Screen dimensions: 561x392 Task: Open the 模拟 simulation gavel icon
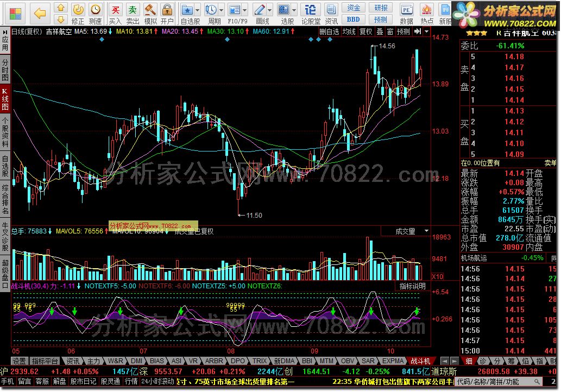[150, 14]
